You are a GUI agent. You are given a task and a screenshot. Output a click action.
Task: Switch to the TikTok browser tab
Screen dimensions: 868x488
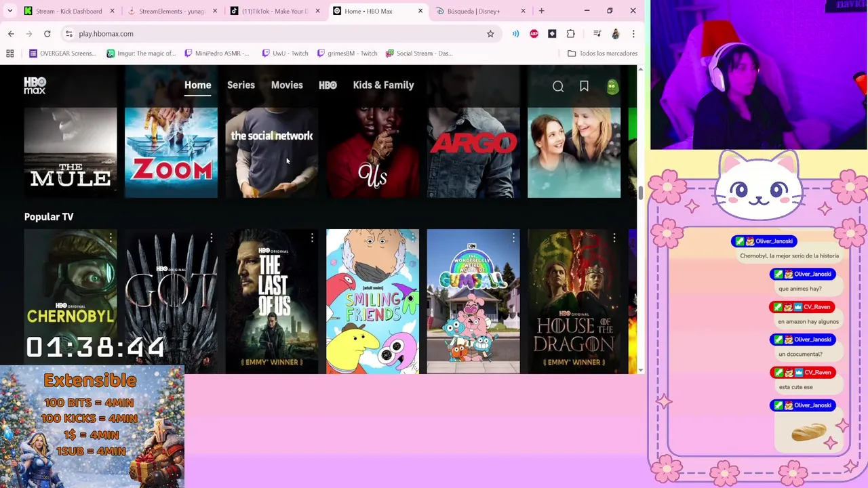275,11
